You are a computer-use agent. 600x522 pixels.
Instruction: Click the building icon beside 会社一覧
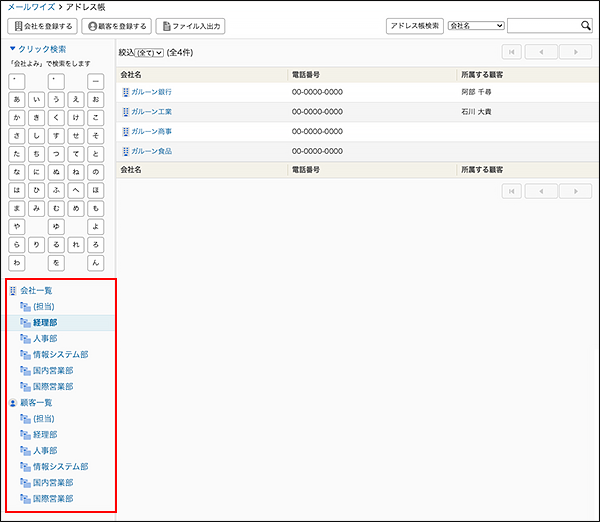(x=13, y=291)
